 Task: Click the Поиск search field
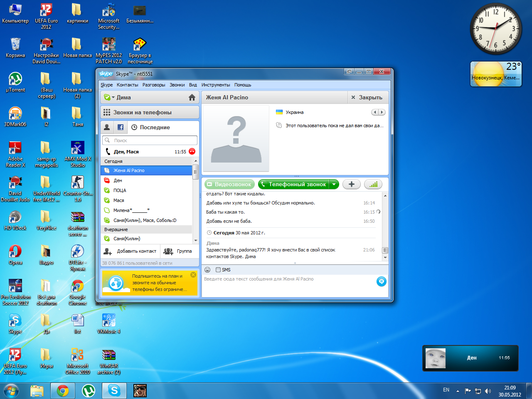pos(150,140)
